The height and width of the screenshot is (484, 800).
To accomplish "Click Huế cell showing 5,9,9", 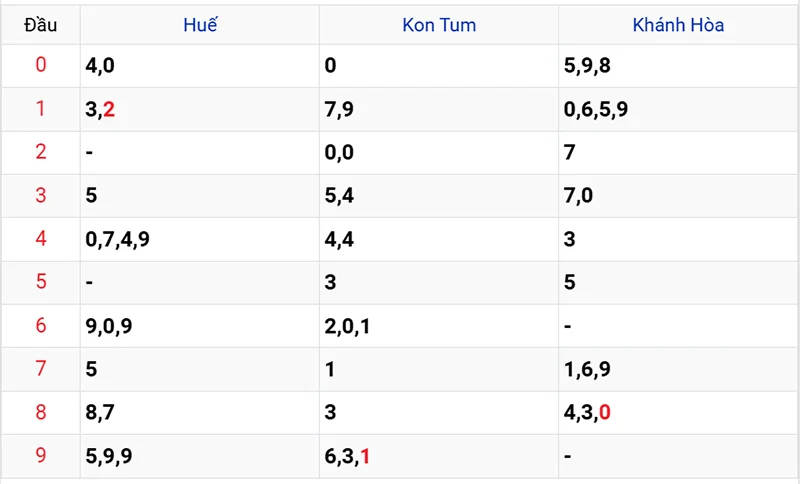I will coord(199,456).
